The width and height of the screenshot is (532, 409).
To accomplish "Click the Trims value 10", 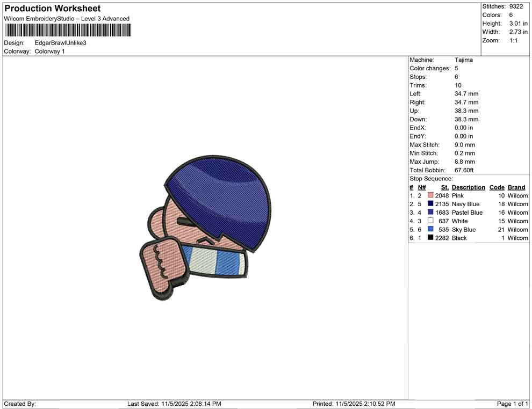I will (458, 85).
